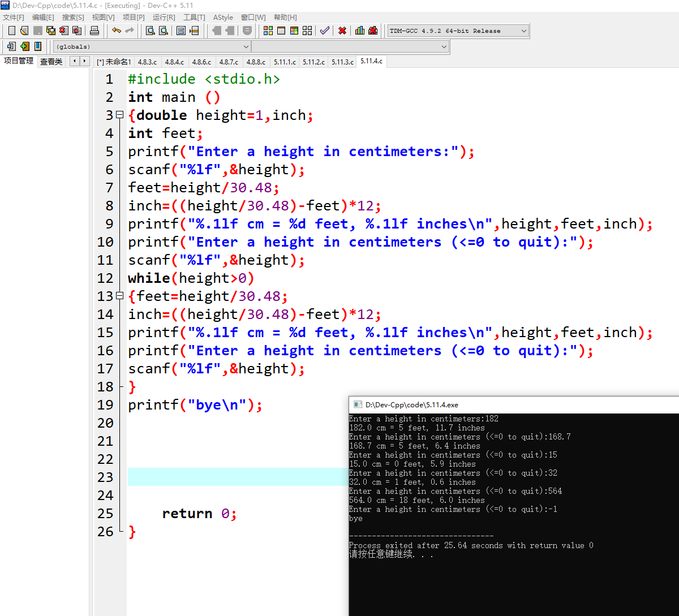This screenshot has width=679, height=616.
Task: Click the Go to function icon
Action: pos(181,31)
